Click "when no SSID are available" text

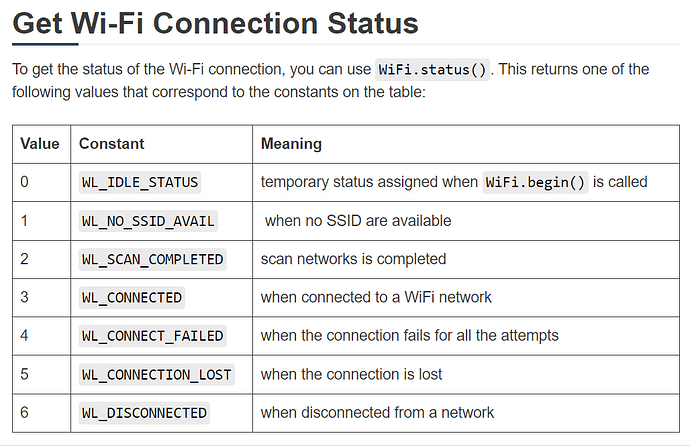pos(358,221)
